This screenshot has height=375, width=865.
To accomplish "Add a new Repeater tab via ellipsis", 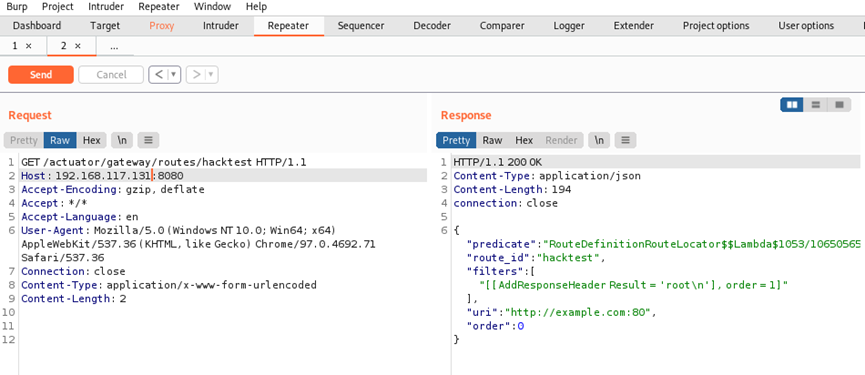I will point(114,47).
